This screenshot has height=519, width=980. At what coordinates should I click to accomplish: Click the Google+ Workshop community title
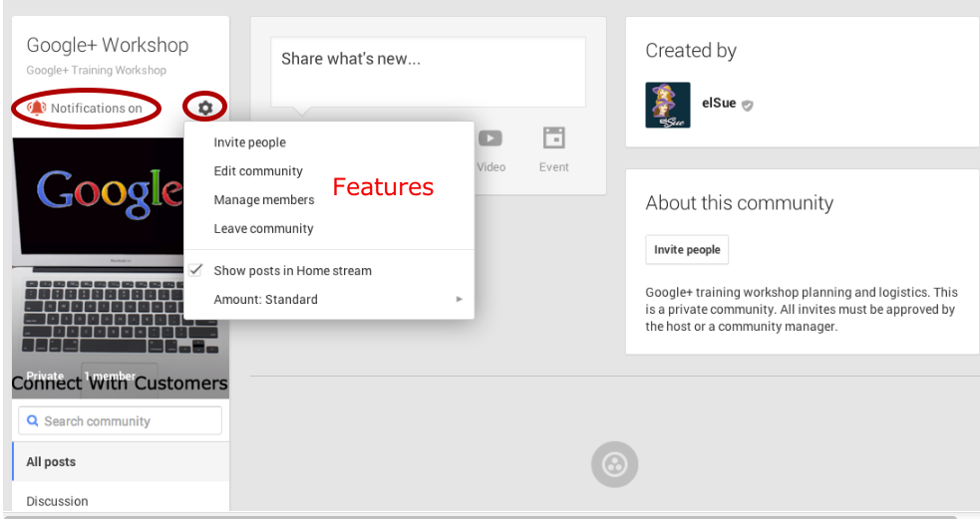click(108, 45)
